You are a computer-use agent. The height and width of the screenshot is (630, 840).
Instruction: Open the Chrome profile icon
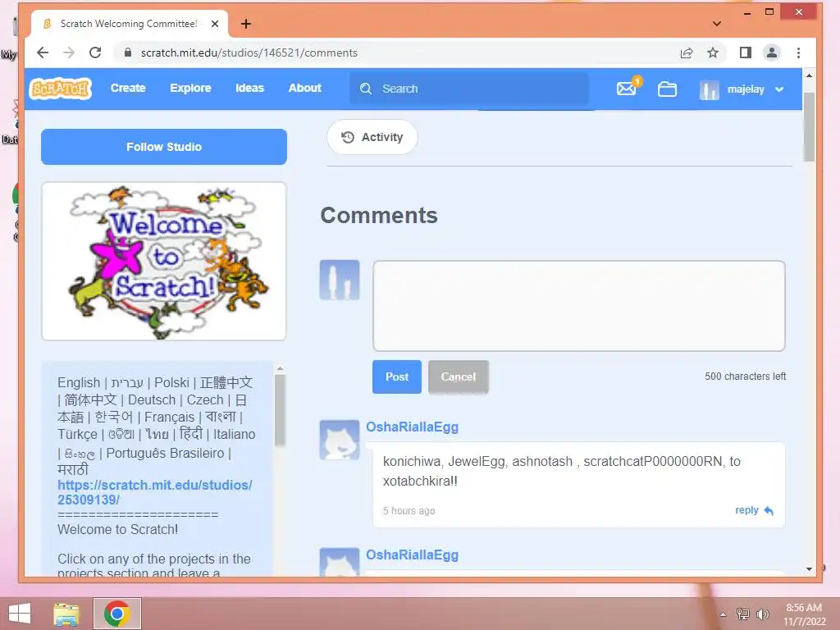point(771,52)
